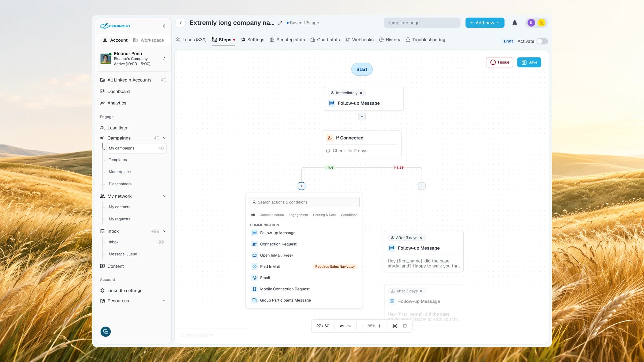
Task: Add step below the first Follow-up Message
Action: pos(362,117)
